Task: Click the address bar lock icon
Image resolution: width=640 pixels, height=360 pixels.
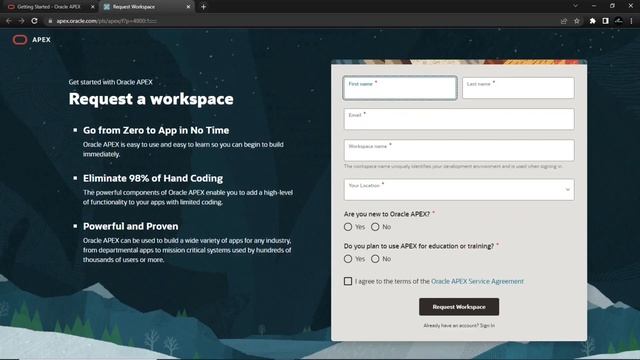Action: click(50, 21)
